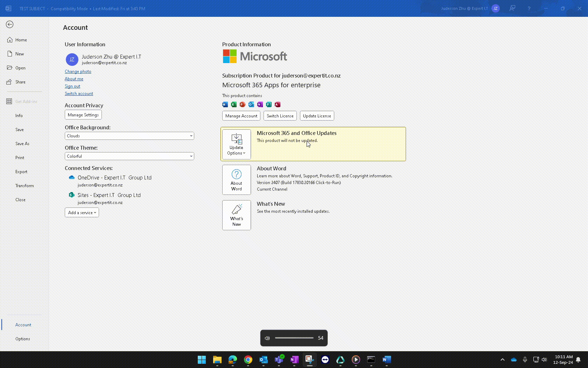Click the Sign out link

pyautogui.click(x=72, y=86)
